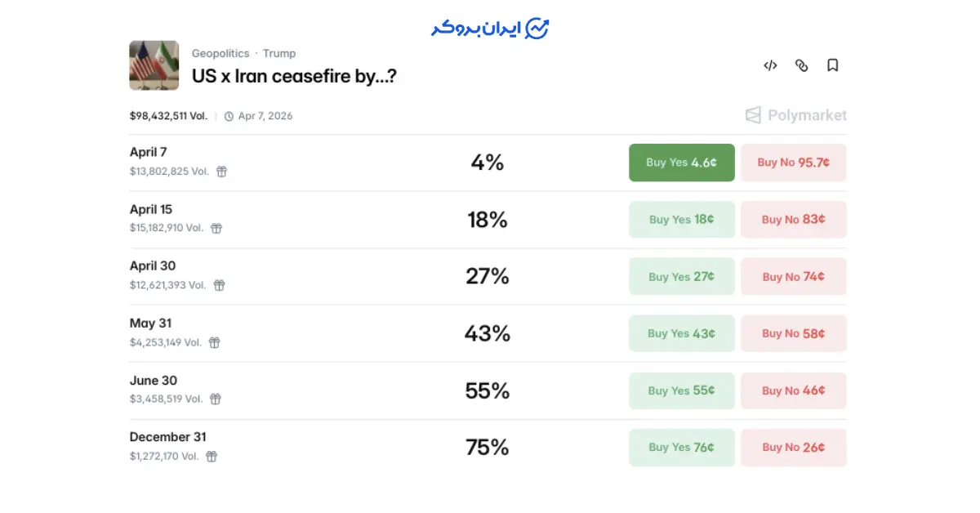Click Buy No 95.7¢ for April 7

(x=793, y=163)
